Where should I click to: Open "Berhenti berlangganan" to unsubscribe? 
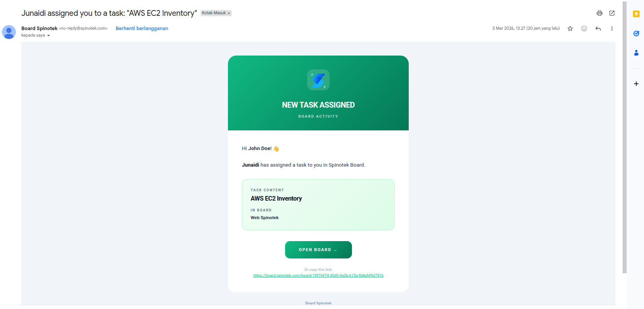(x=142, y=28)
